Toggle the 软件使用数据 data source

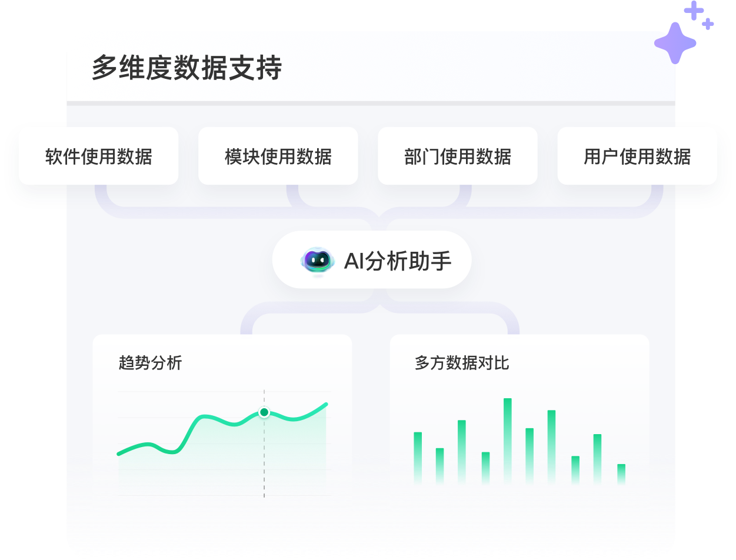pos(99,156)
